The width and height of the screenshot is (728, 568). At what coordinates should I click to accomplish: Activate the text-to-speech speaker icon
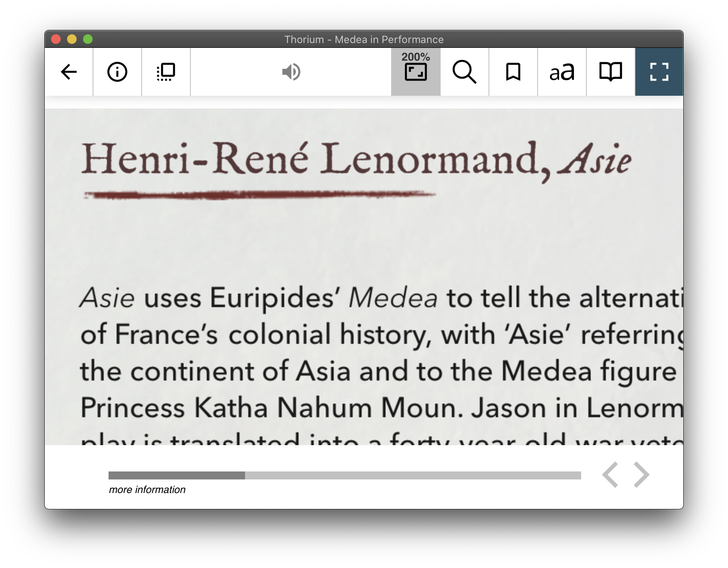pyautogui.click(x=291, y=72)
